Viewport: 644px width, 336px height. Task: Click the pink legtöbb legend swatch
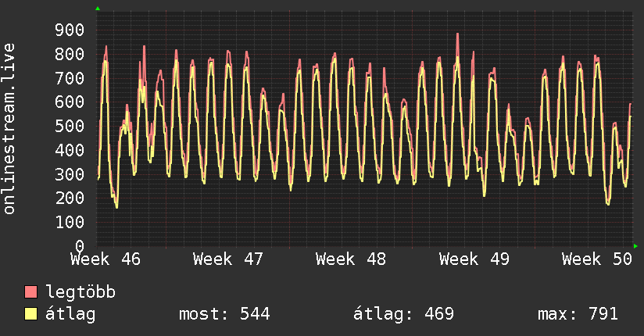[30, 291]
